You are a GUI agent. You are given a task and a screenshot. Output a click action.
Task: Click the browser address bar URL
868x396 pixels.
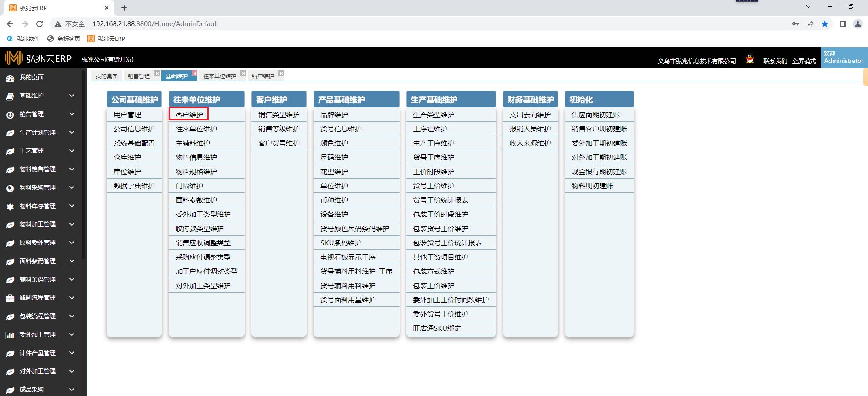[155, 24]
